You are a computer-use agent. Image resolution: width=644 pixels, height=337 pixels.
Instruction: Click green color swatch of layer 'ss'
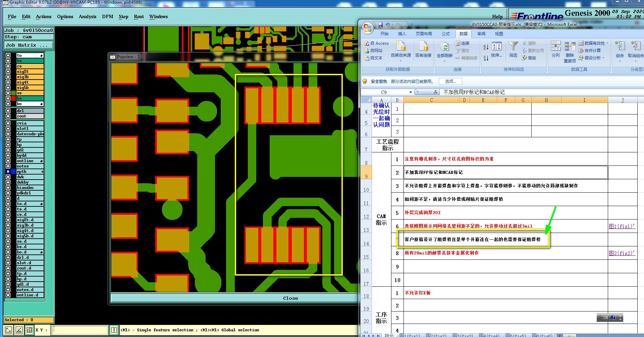click(x=13, y=93)
